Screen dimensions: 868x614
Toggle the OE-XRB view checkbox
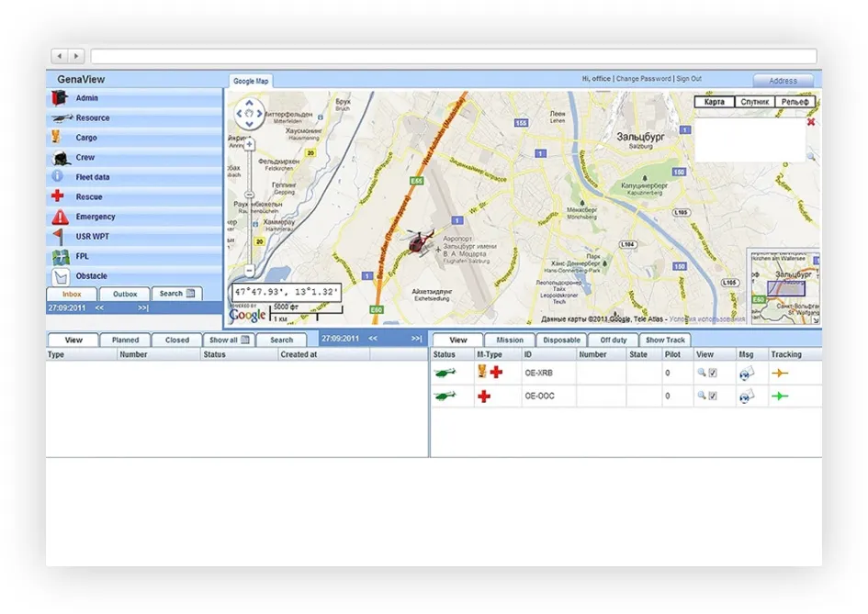(713, 373)
